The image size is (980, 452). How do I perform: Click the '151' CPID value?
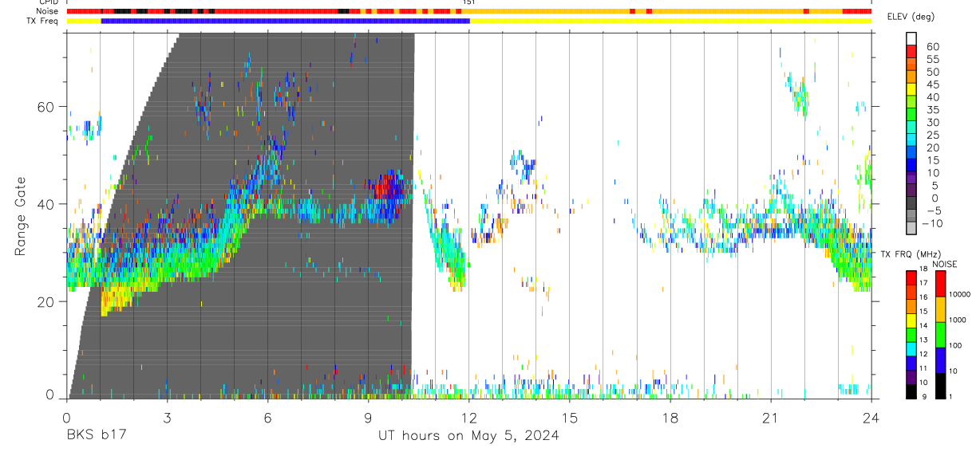pos(469,2)
